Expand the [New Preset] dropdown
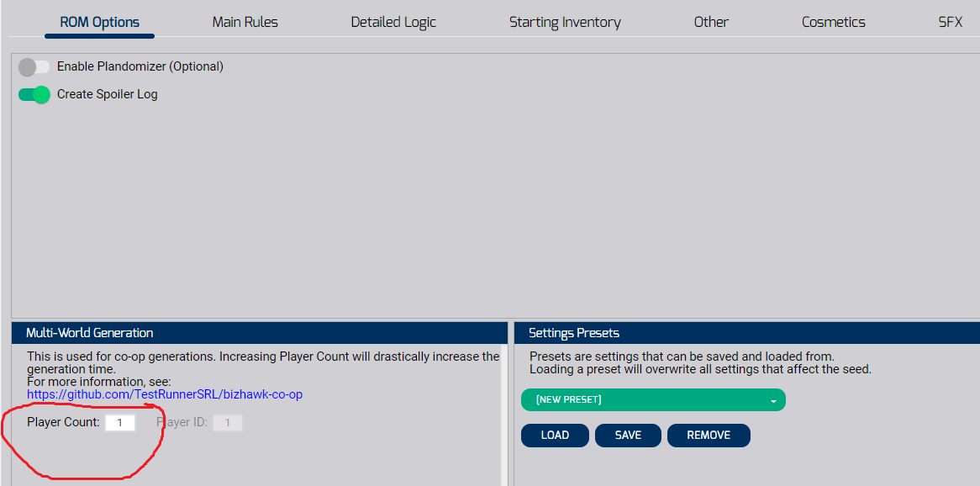The image size is (980, 486). click(x=653, y=400)
